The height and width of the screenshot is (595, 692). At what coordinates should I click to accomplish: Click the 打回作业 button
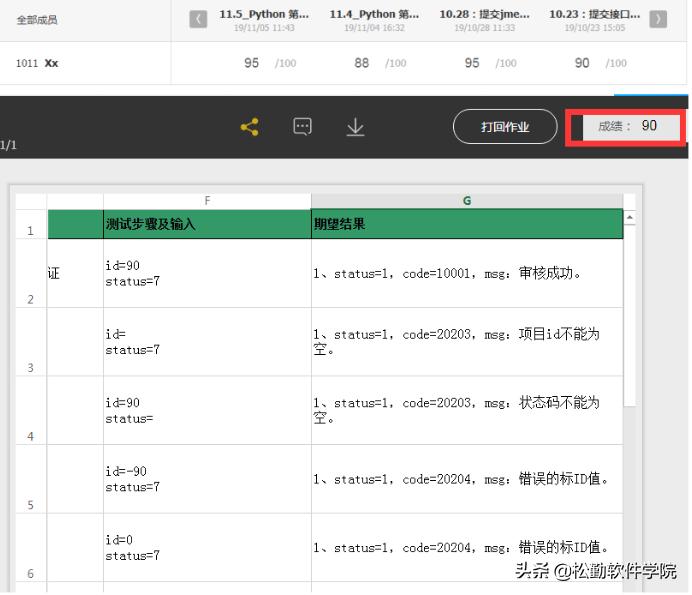click(x=505, y=127)
